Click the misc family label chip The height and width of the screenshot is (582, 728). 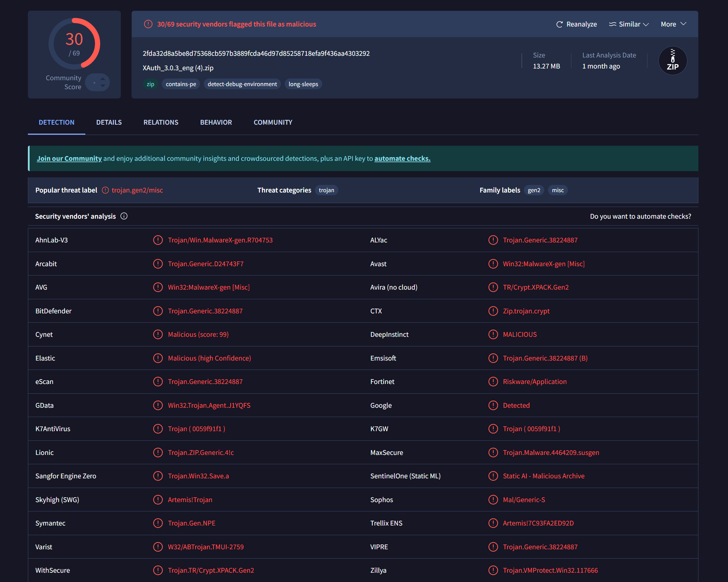tap(558, 190)
